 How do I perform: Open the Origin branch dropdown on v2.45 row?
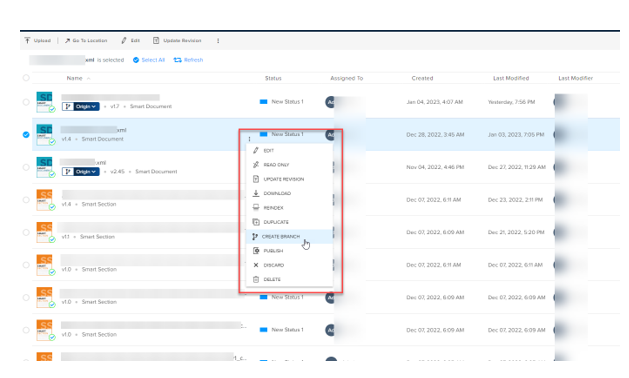click(81, 172)
